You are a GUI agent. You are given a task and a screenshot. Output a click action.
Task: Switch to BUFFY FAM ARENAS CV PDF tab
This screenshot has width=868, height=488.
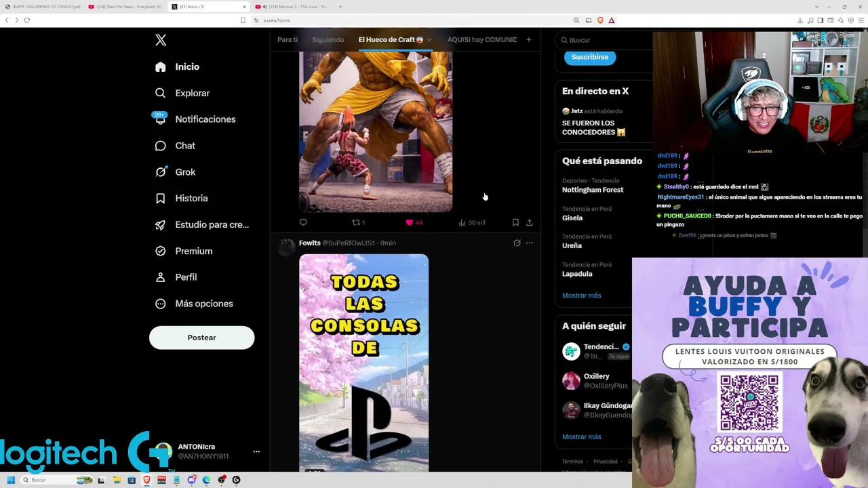tap(44, 7)
